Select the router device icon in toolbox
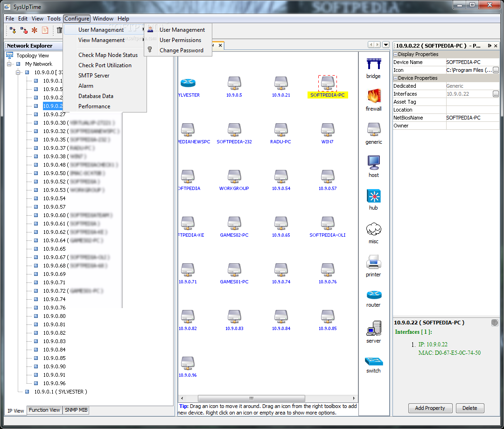Screen dimensions: 504x429 pyautogui.click(x=374, y=294)
